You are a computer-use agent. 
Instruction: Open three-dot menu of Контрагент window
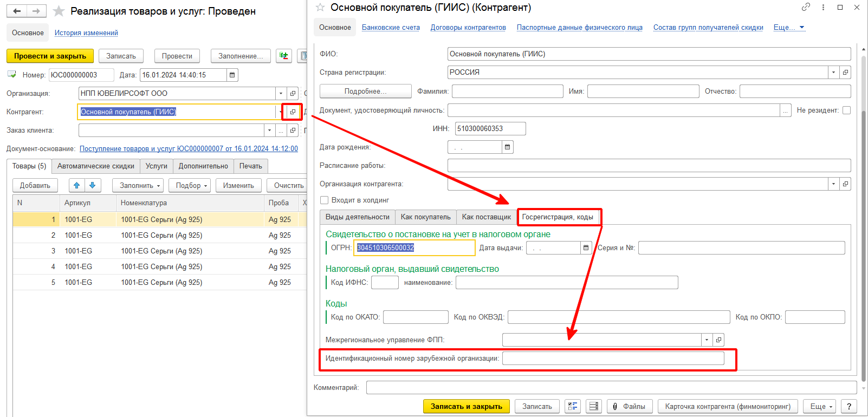823,7
